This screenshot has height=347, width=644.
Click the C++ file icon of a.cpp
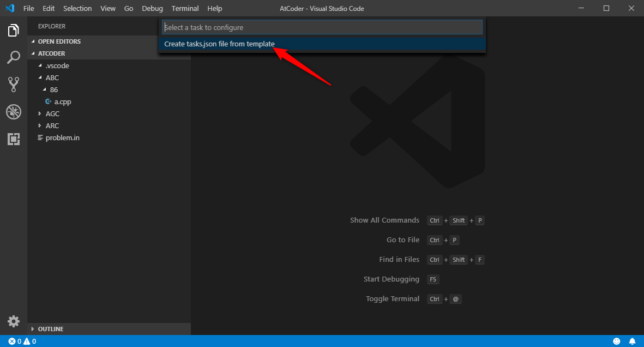click(x=49, y=101)
